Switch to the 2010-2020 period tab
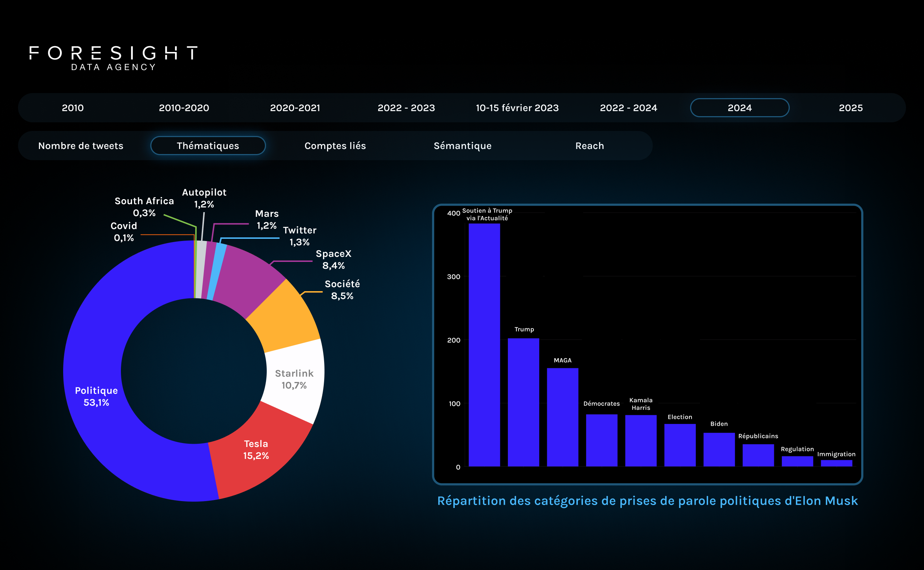The width and height of the screenshot is (924, 570). 184,108
